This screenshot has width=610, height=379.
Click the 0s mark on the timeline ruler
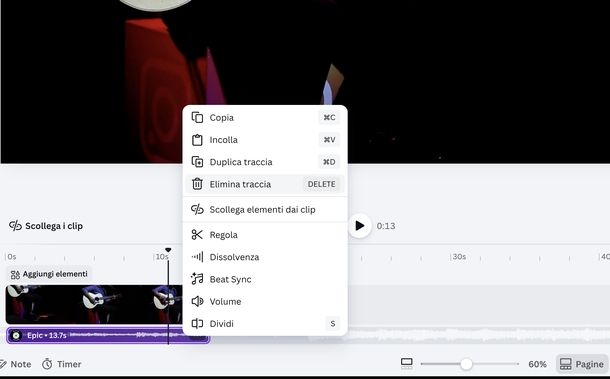(x=11, y=257)
